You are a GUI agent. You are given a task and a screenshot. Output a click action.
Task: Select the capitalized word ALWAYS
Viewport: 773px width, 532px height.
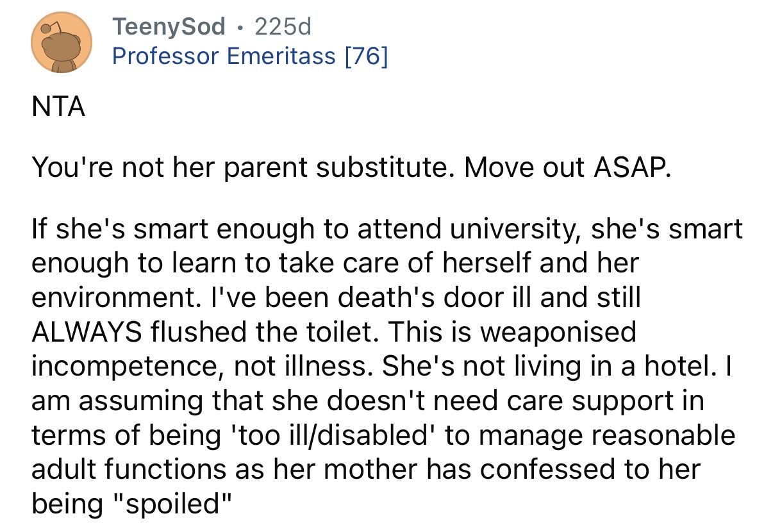(x=87, y=333)
